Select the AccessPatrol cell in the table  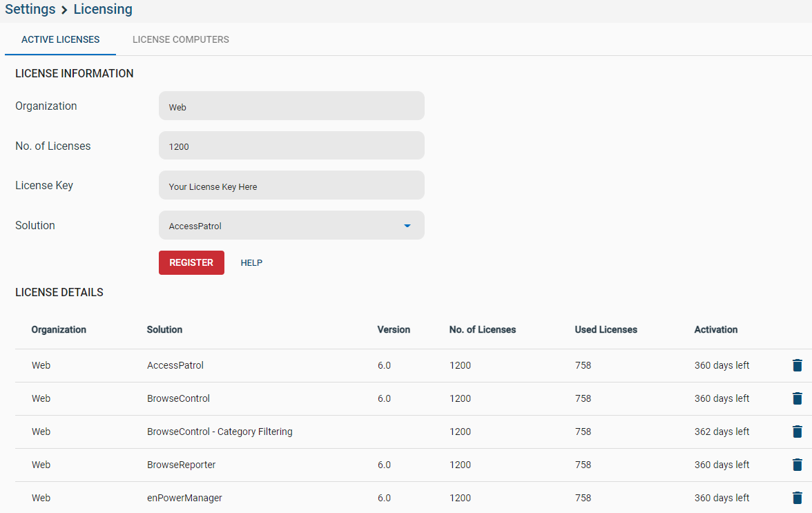(175, 365)
